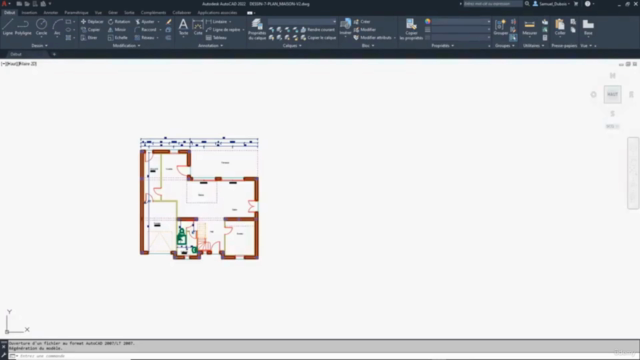Expand the Utilitaires panel
Screen dimensions: 640x360
pos(533,46)
